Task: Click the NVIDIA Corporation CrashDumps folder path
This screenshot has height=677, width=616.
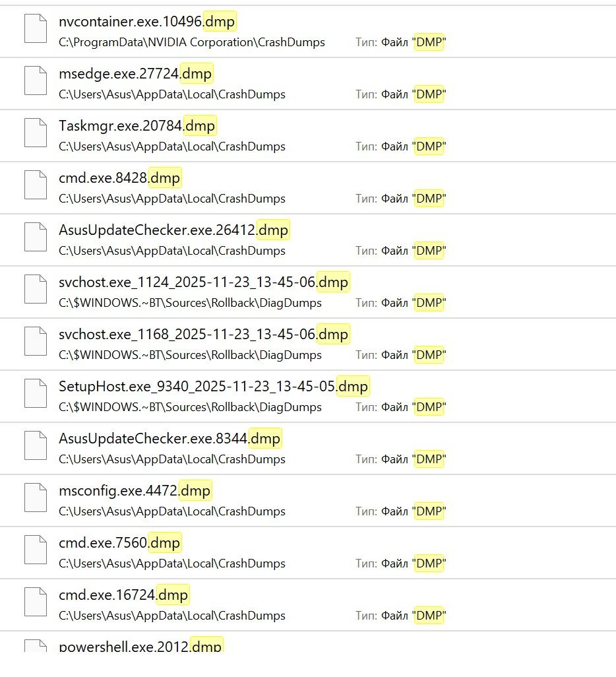Action: pyautogui.click(x=192, y=42)
